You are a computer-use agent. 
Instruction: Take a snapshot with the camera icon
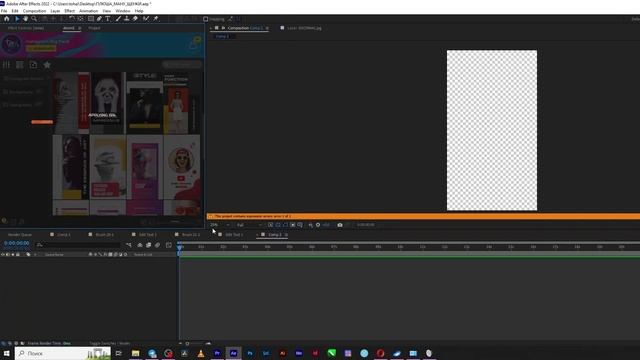tap(340, 225)
